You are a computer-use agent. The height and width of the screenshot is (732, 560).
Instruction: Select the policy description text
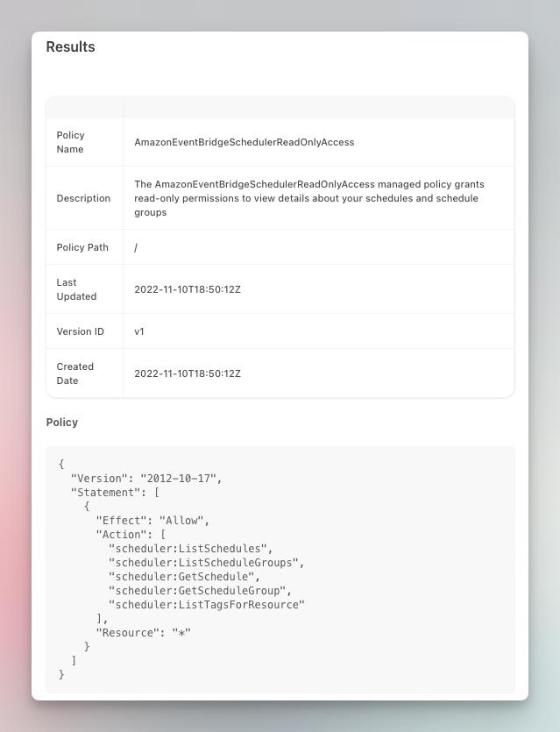[x=309, y=198]
